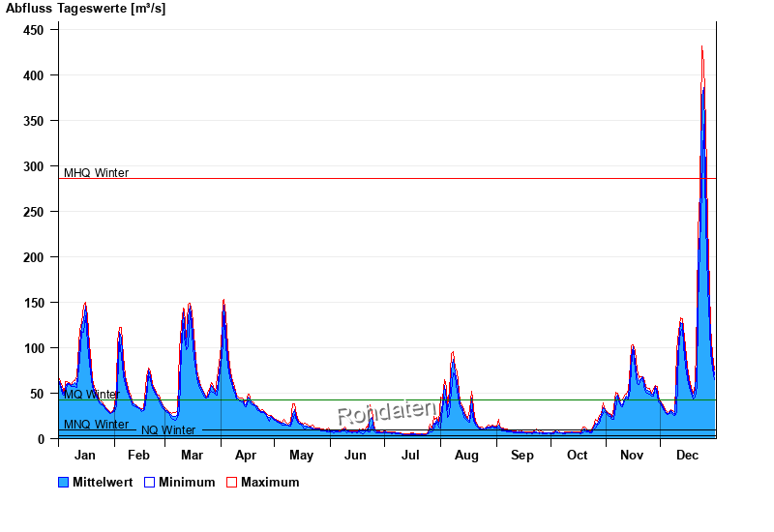The width and height of the screenshot is (774, 532).
Task: Click the 200 value on the y-axis
Action: point(34,257)
